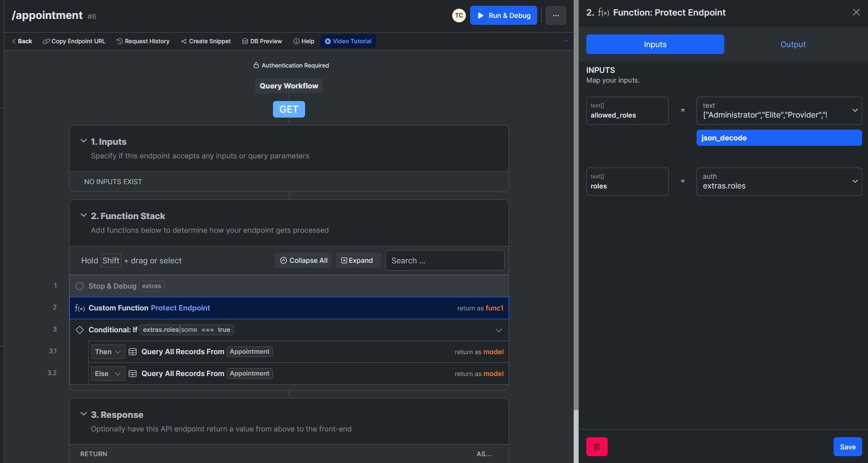Image resolution: width=868 pixels, height=463 pixels.
Task: Select the GET method badge
Action: (x=289, y=109)
